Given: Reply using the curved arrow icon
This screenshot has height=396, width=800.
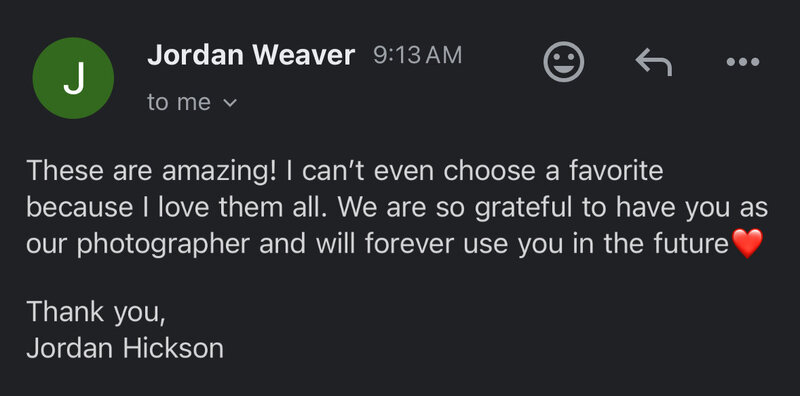Looking at the screenshot, I should (654, 62).
